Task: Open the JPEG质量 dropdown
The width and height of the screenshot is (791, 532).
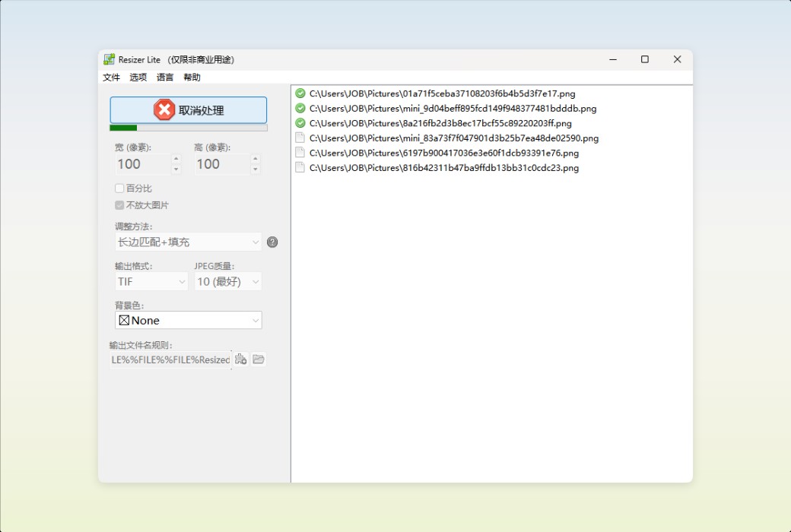Action: point(226,281)
